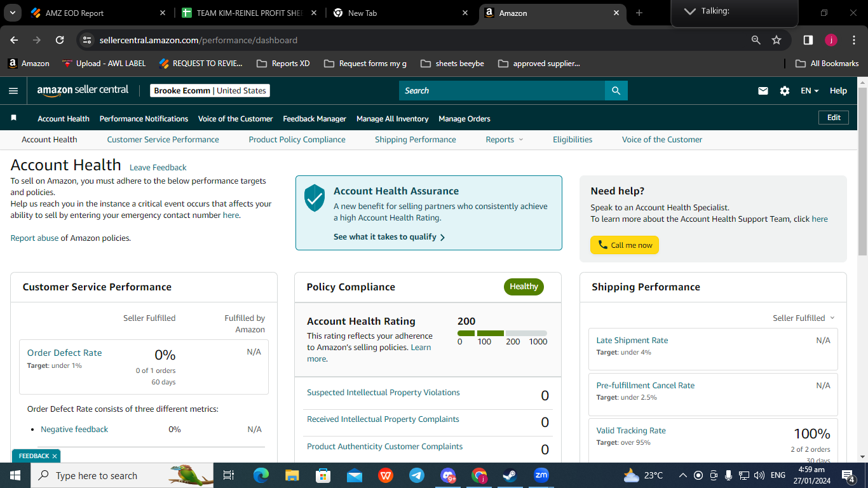
Task: Click the amazon seller central logo
Action: coord(83,90)
